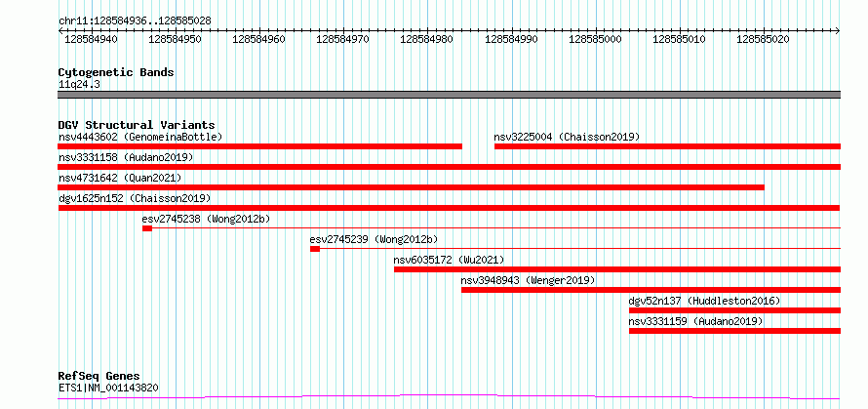Click the red bar of nsv3331159
The width and height of the screenshot is (868, 409).
click(x=735, y=331)
